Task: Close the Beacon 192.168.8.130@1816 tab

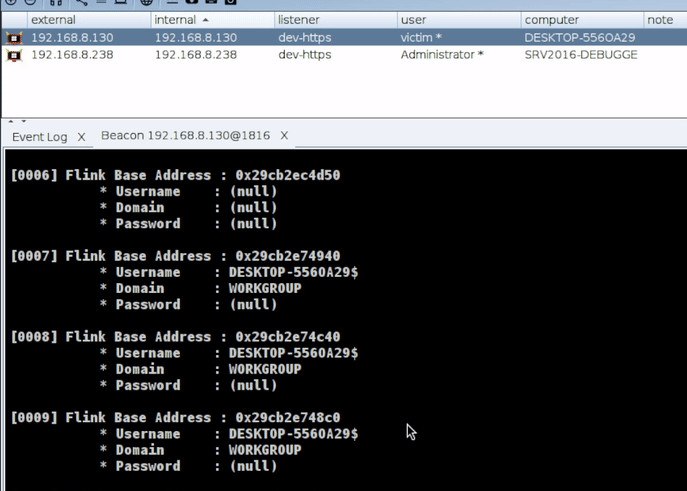Action: pos(284,136)
